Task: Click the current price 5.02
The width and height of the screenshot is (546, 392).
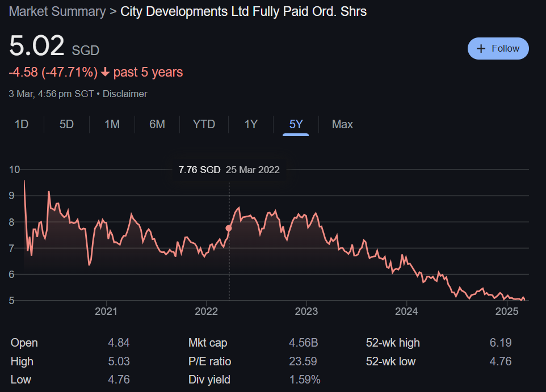Action: (x=36, y=45)
